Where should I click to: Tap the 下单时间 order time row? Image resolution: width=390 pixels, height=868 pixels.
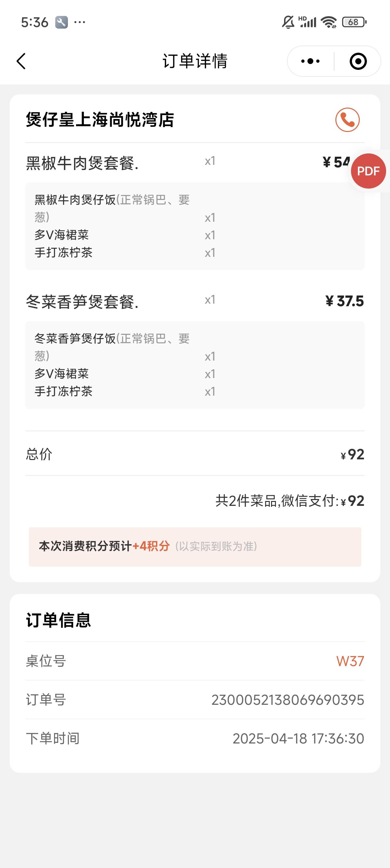(x=195, y=739)
